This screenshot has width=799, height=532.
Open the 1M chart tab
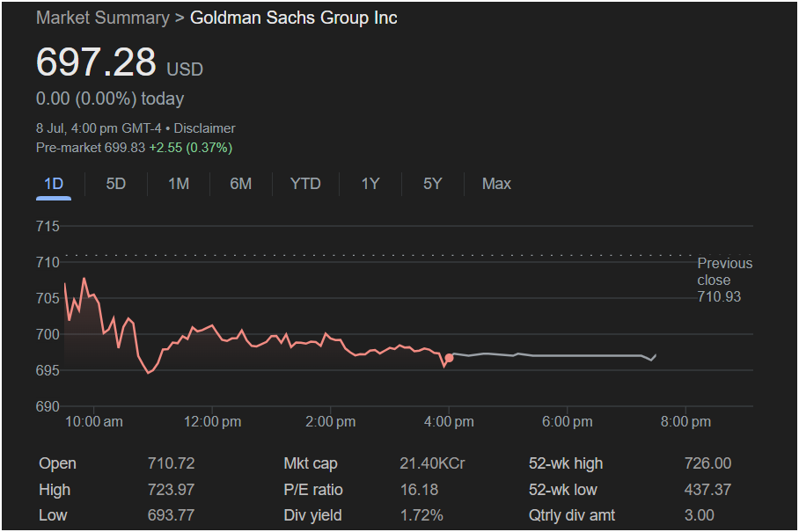(x=179, y=184)
